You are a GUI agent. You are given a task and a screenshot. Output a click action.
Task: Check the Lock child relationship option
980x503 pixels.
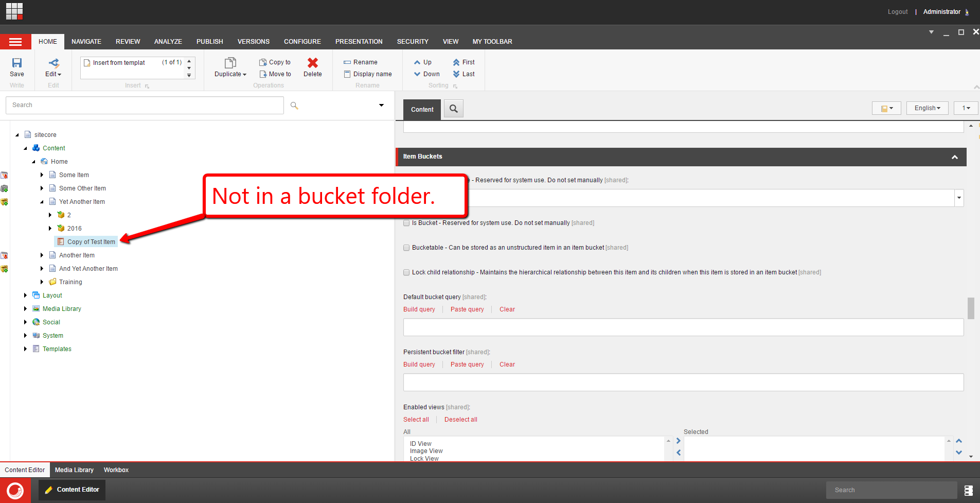pos(406,272)
